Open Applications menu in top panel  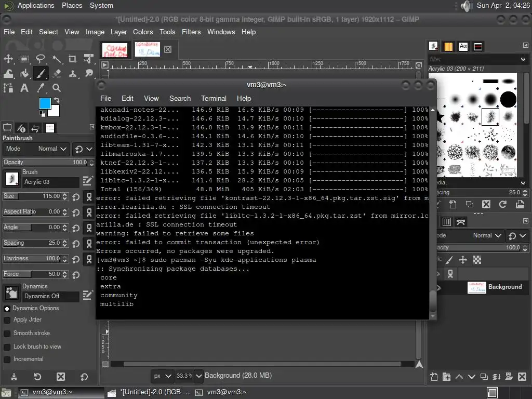[36, 5]
